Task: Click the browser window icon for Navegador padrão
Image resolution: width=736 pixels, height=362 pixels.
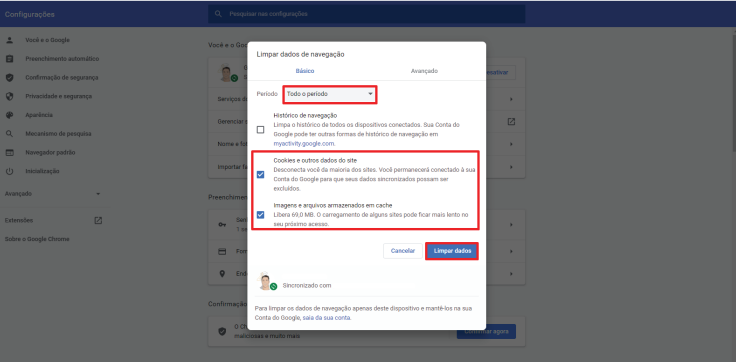Action: (9, 153)
